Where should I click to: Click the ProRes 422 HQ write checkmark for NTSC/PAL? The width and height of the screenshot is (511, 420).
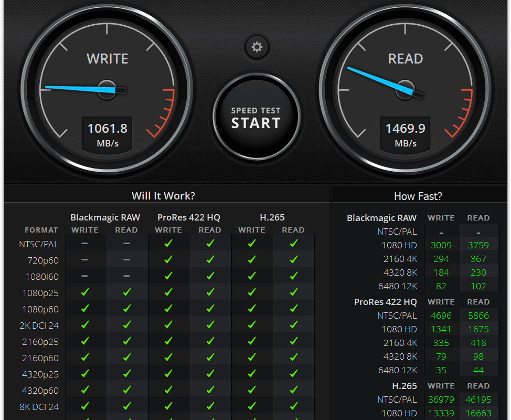[168, 244]
